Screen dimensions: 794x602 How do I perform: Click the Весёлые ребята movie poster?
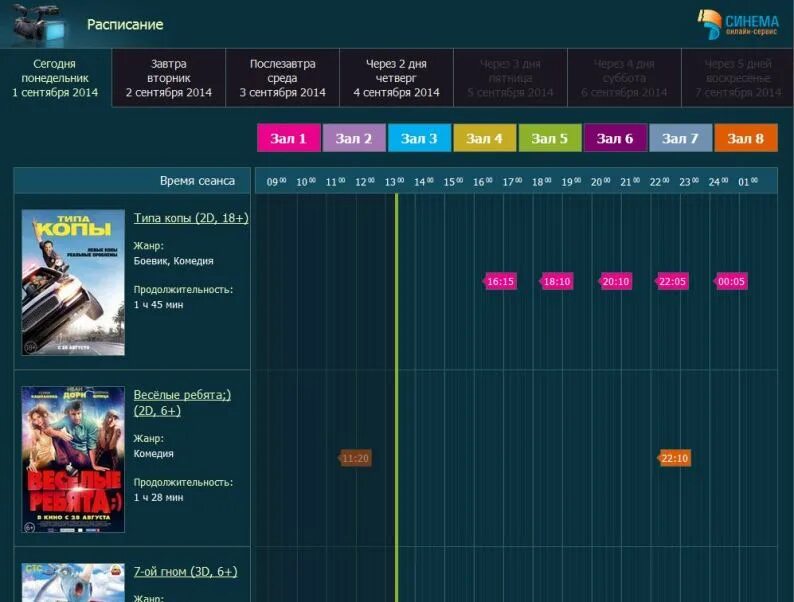coord(73,459)
